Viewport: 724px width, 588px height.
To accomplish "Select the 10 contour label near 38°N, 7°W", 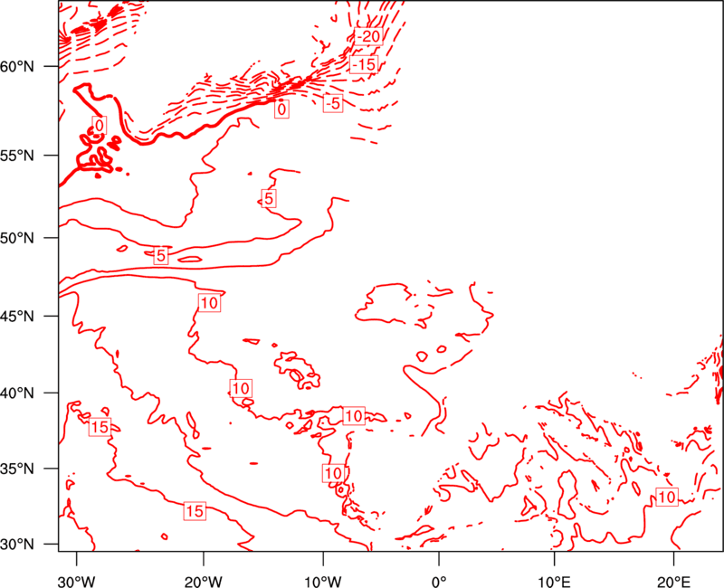I will point(354,416).
